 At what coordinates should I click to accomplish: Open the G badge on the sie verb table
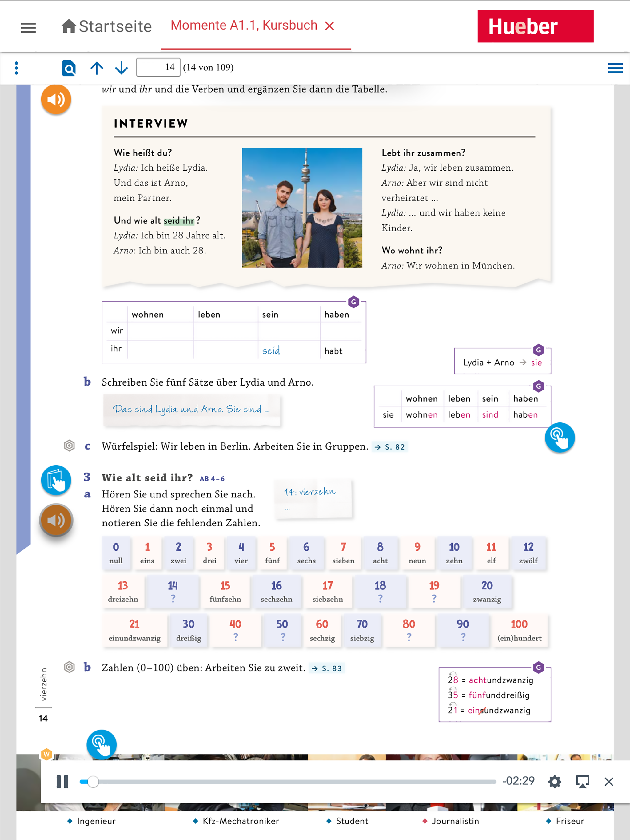click(x=538, y=386)
